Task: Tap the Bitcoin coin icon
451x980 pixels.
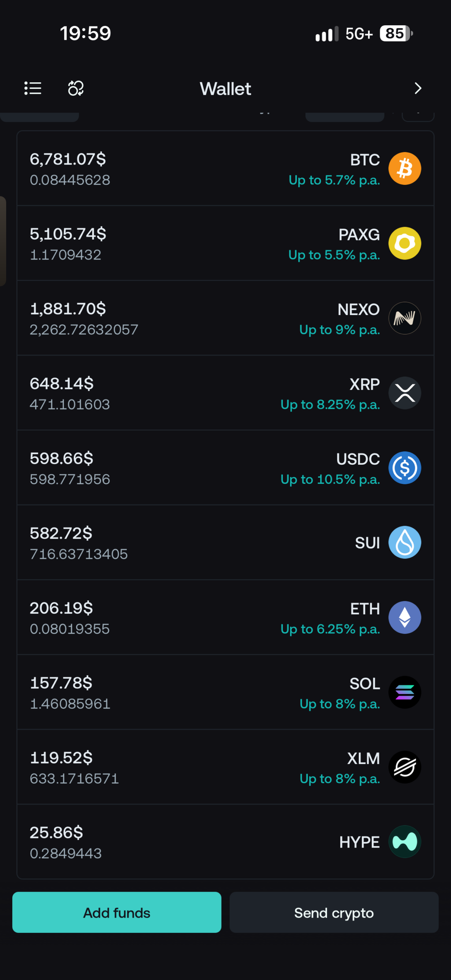Action: 405,168
